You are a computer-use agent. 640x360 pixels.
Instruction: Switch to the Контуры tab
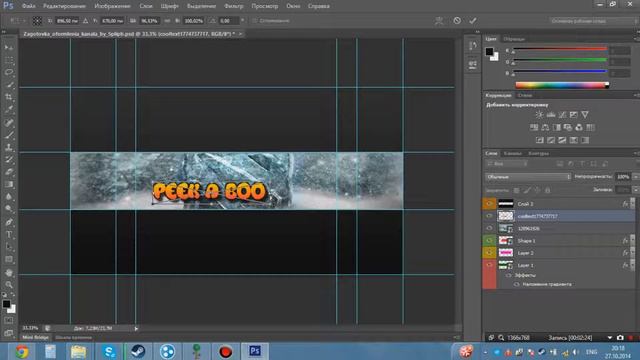[539, 153]
